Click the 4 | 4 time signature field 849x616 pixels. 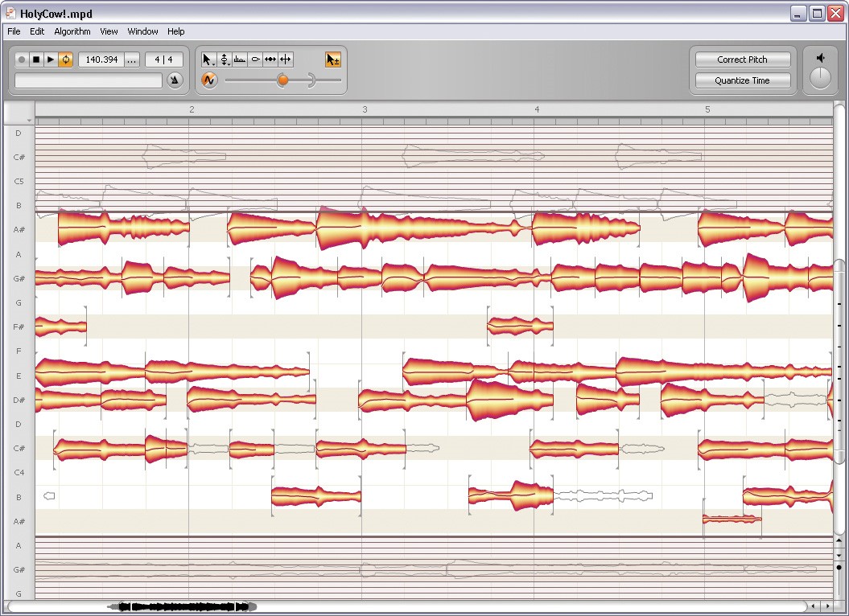pyautogui.click(x=163, y=60)
